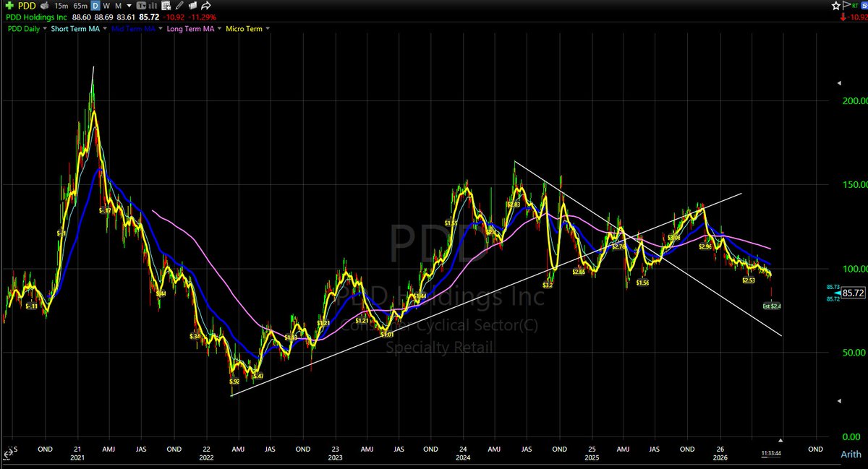The height and width of the screenshot is (469, 868).
Task: Click the 11:33:44 time label on axis
Action: tap(771, 454)
